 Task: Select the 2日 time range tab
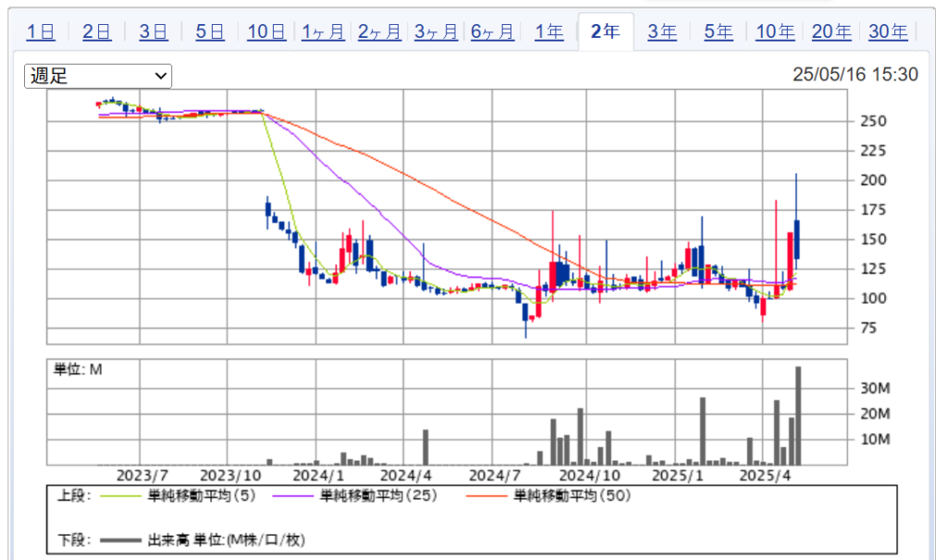(x=96, y=31)
